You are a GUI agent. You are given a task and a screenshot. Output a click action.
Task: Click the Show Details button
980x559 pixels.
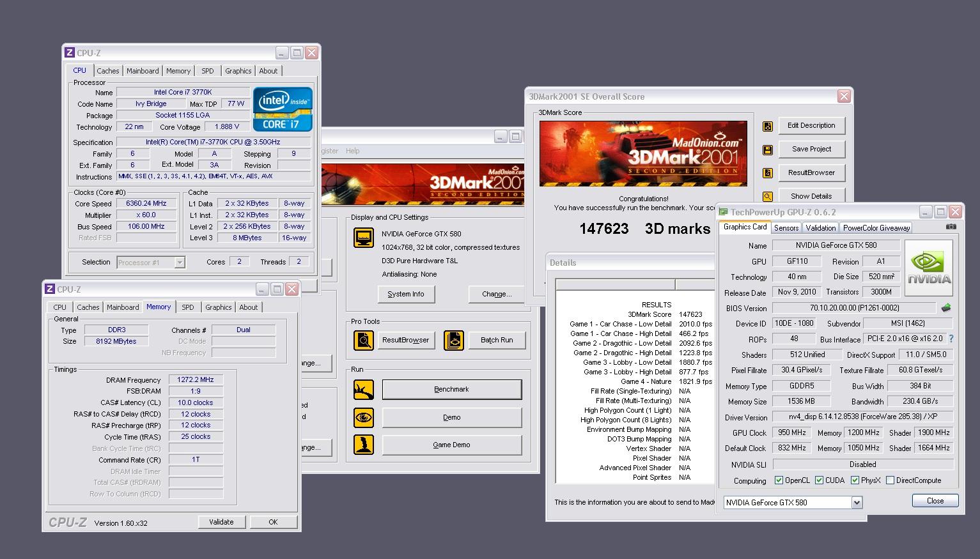(812, 196)
